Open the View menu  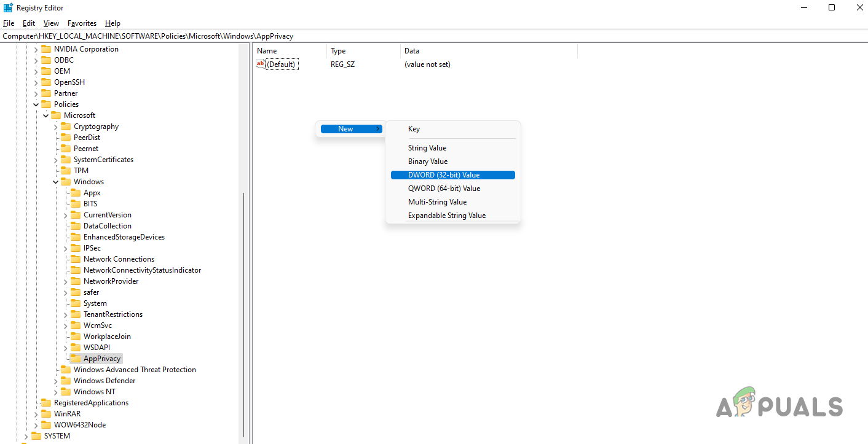click(x=51, y=23)
